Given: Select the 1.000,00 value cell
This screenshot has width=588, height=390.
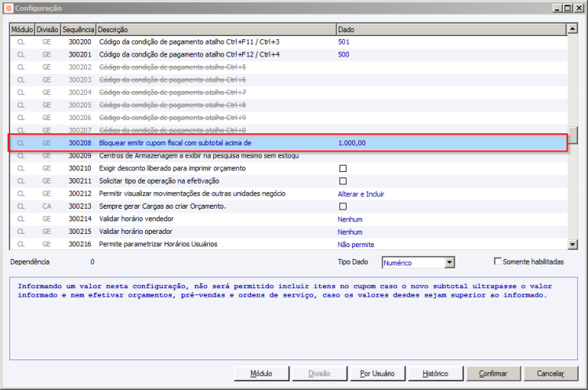Looking at the screenshot, I should [352, 143].
